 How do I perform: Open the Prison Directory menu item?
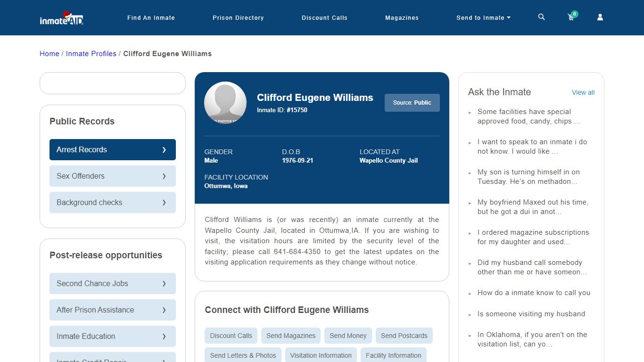(x=238, y=18)
